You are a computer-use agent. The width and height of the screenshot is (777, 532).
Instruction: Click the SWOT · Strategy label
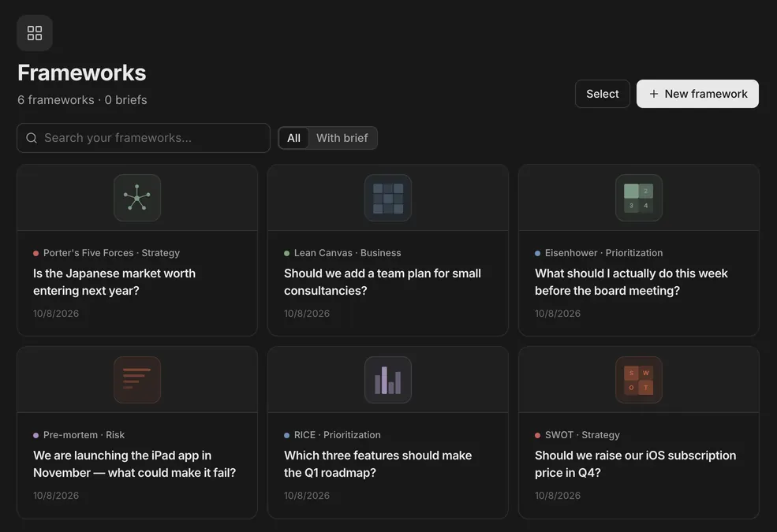point(582,435)
